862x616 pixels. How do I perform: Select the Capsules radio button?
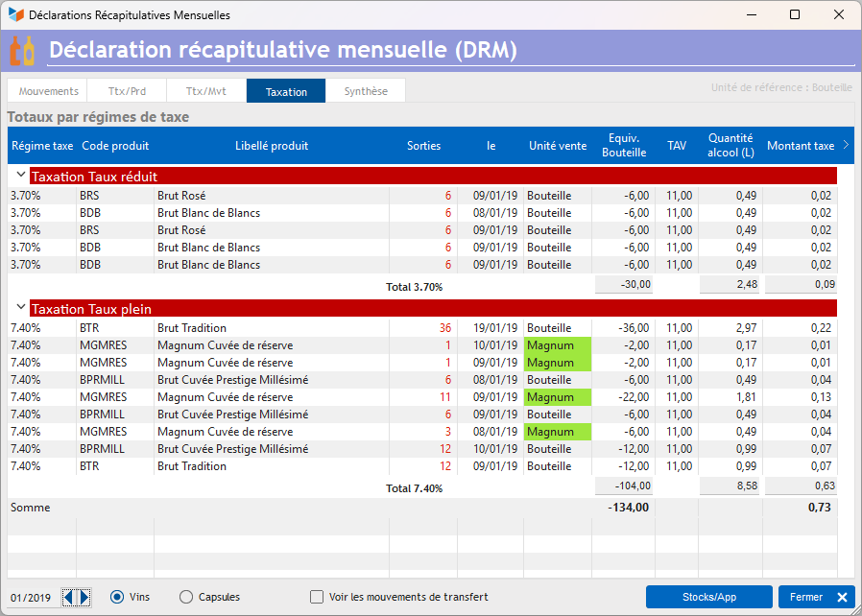tap(186, 597)
